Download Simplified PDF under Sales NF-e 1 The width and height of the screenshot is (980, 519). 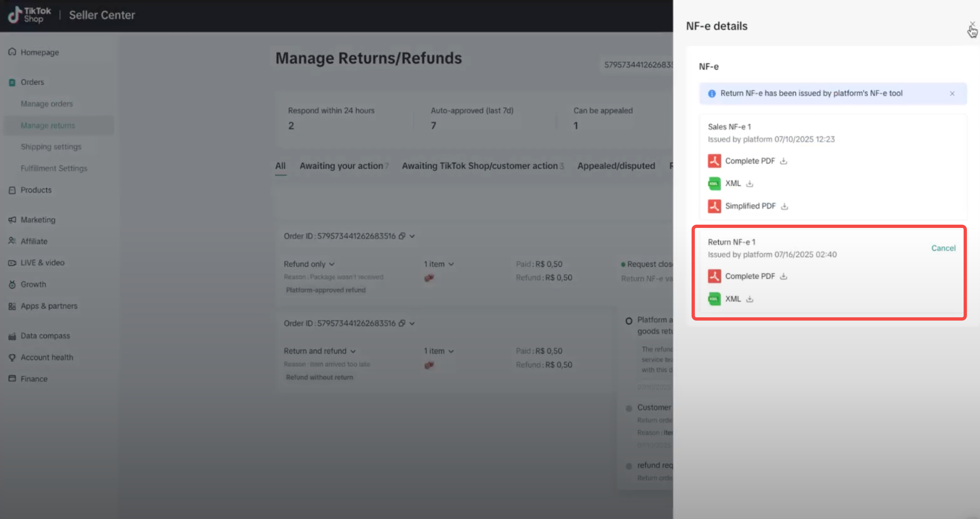click(784, 206)
